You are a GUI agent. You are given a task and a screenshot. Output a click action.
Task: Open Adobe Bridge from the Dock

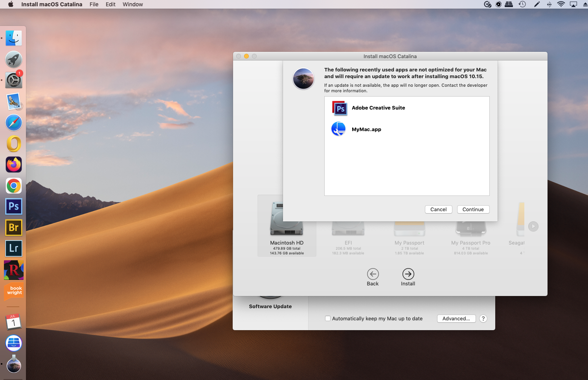click(14, 227)
